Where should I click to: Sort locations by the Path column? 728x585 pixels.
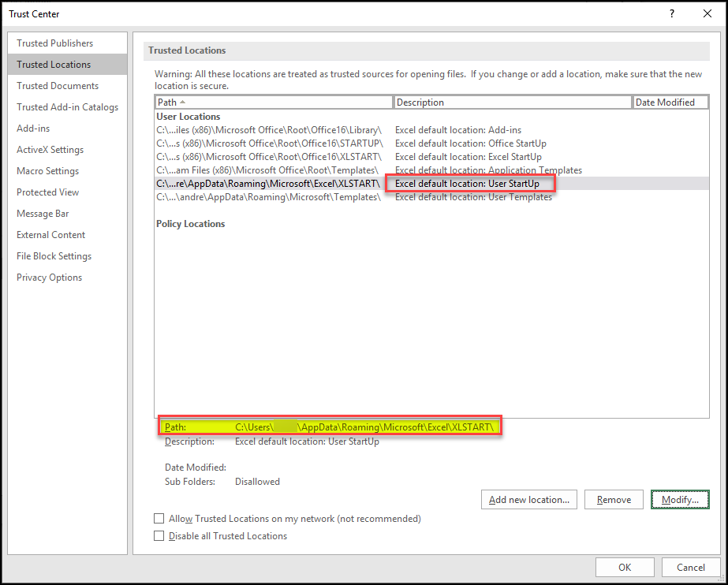(x=274, y=102)
